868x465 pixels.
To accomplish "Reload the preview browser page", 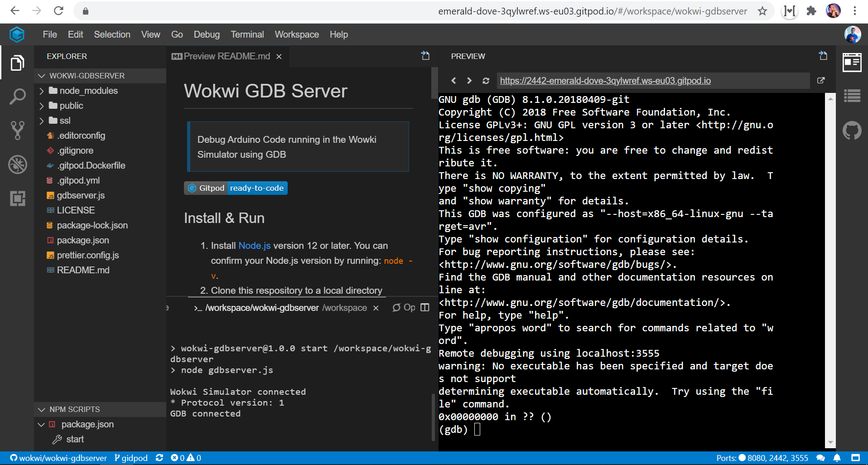I will 486,81.
